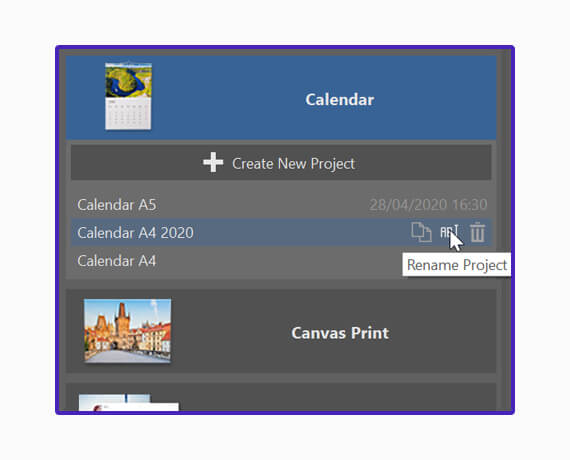Collapse the Calendar category header
This screenshot has width=570, height=460.
tap(281, 97)
